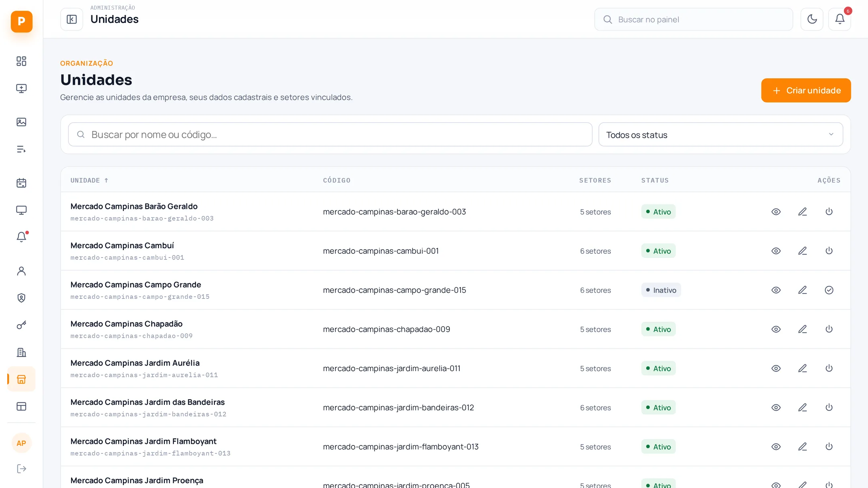
Task: Open Mercado Campinas Jardim Proença row
Action: (455, 478)
